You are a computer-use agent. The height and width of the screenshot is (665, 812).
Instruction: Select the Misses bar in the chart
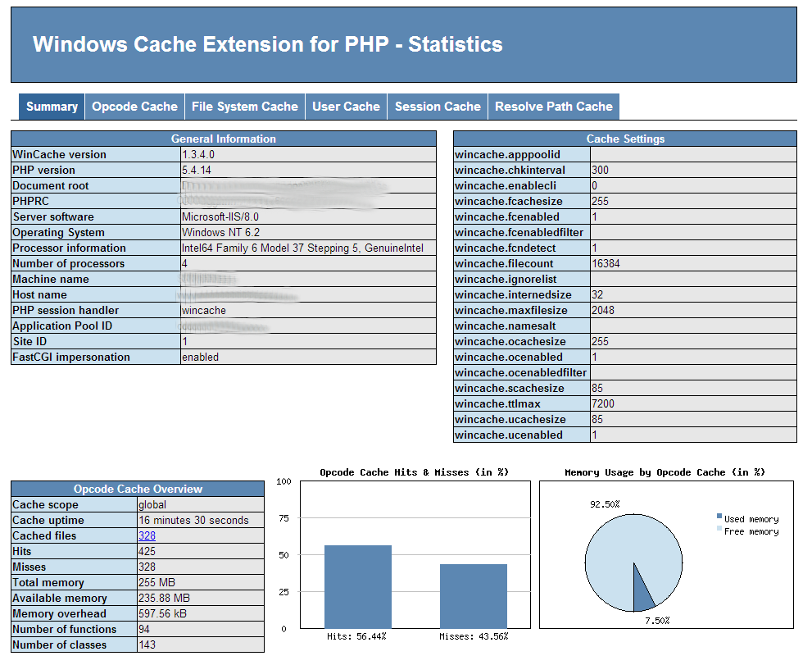coord(474,596)
